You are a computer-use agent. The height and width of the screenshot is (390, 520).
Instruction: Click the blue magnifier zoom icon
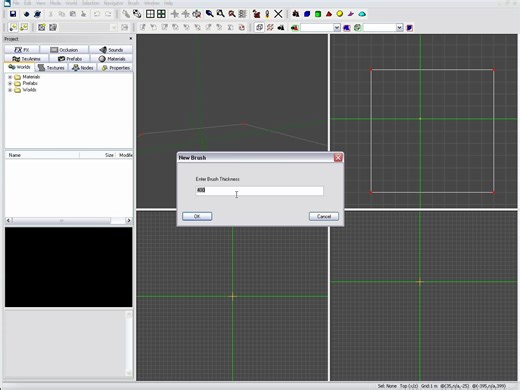209,14
